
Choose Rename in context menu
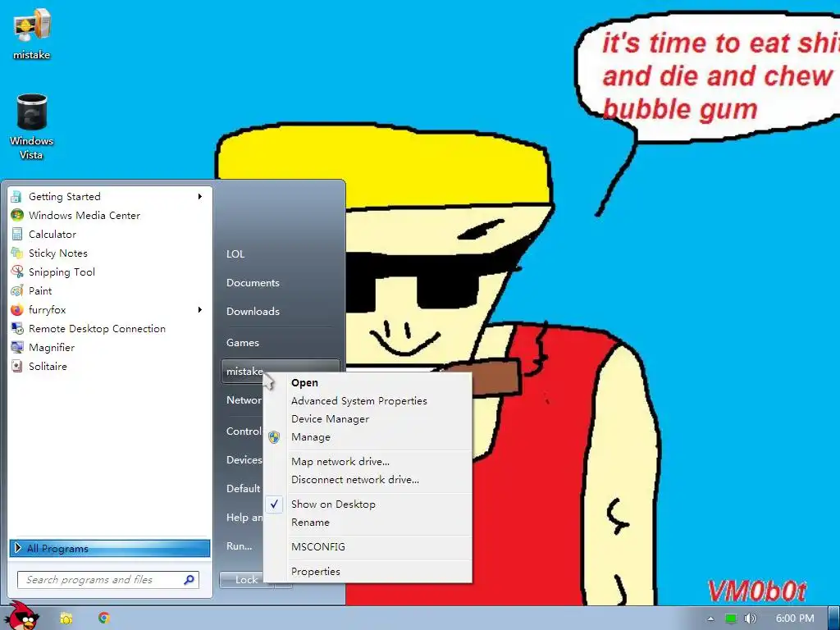click(x=367, y=523)
